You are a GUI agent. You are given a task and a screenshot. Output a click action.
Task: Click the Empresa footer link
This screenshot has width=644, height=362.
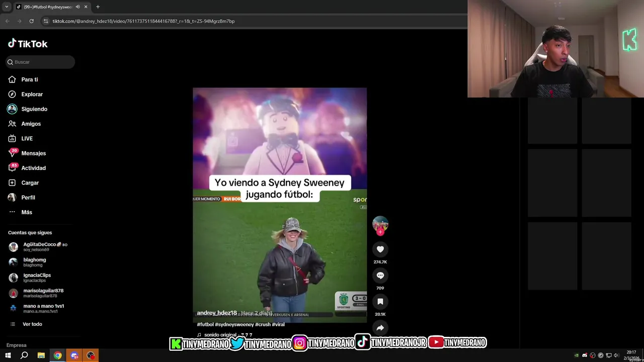[17, 345]
